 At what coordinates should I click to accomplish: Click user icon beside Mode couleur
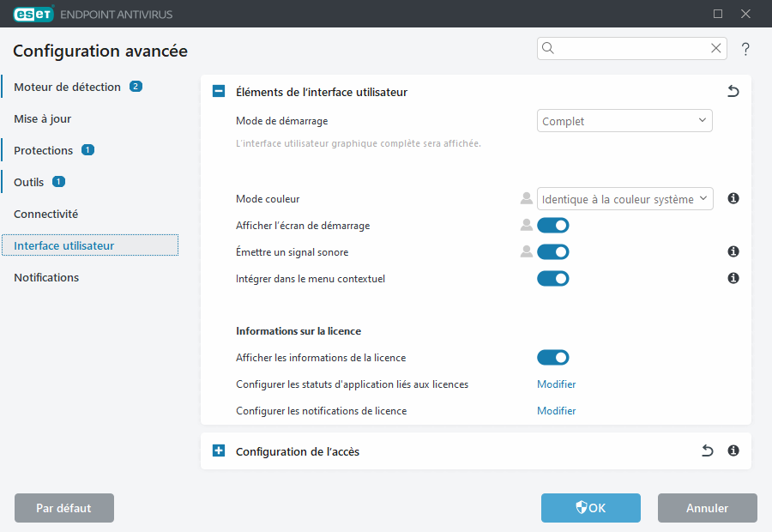[527, 198]
